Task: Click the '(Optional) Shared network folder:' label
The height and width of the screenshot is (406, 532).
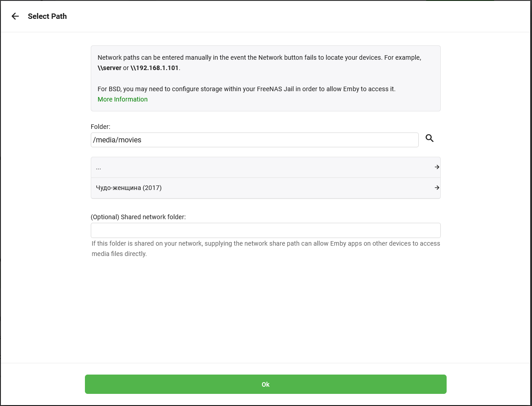Action: (138, 217)
